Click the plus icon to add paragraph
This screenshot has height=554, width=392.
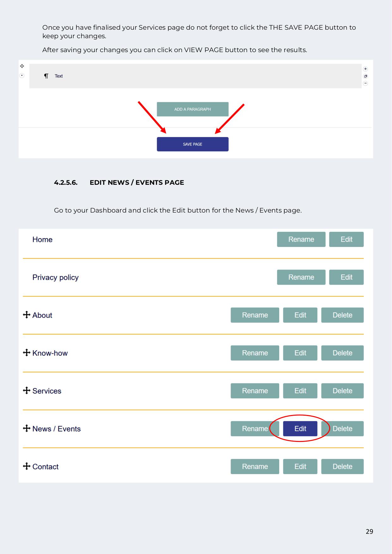(x=365, y=69)
